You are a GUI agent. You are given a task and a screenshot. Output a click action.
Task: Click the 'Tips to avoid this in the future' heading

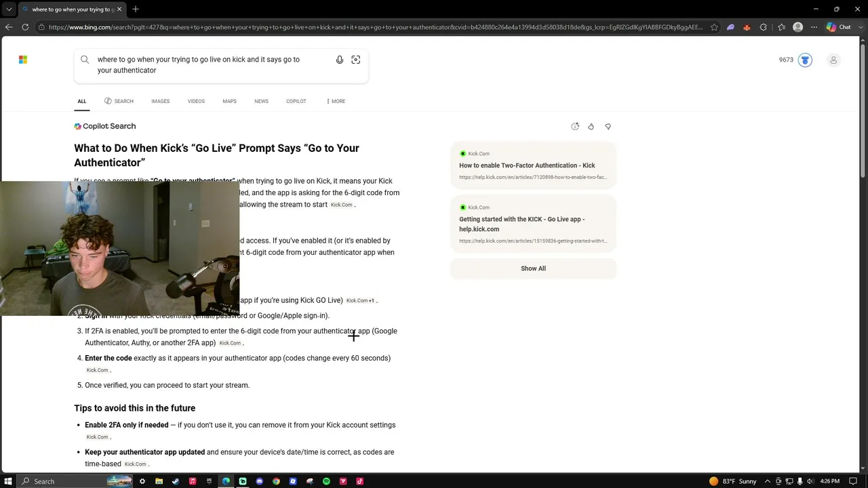click(x=135, y=408)
